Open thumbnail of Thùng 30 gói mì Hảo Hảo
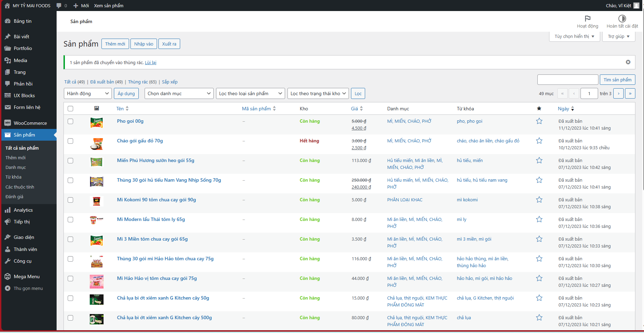Screen dimensions: 644x333 pos(97,262)
